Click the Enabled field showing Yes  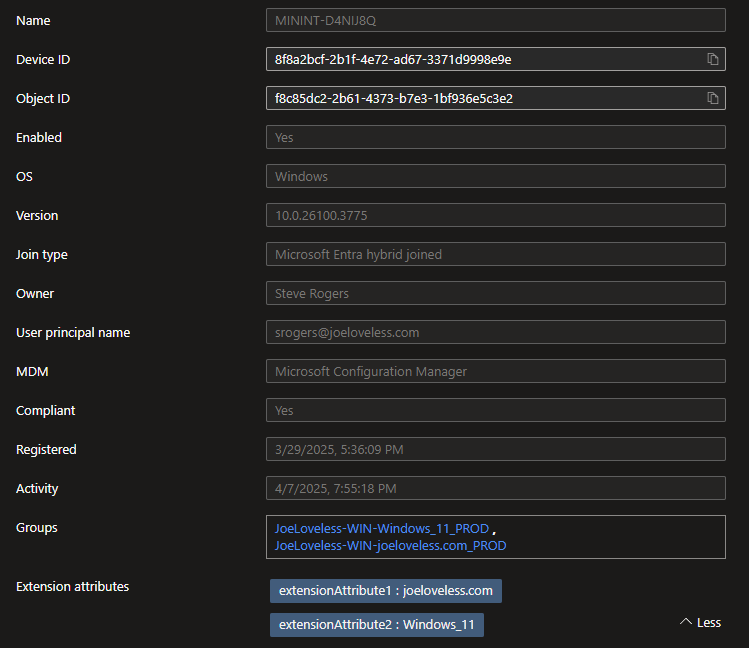[495, 137]
